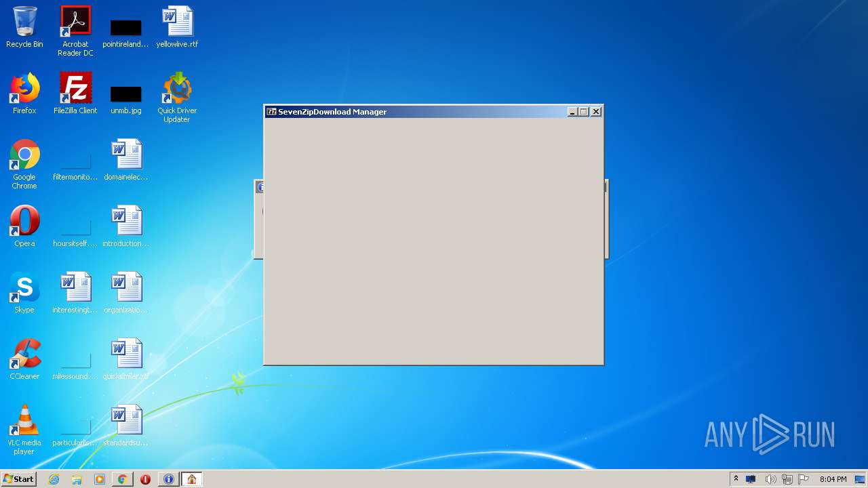This screenshot has height=488, width=868.
Task: Open the quicksimilar.rtf document
Action: click(x=126, y=359)
